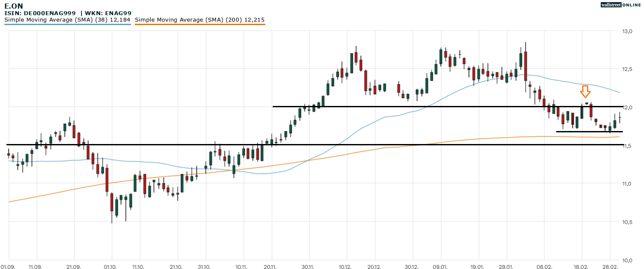Click the 28.02. date axis label
Viewport: 644px width, 269px height.
[x=611, y=267]
